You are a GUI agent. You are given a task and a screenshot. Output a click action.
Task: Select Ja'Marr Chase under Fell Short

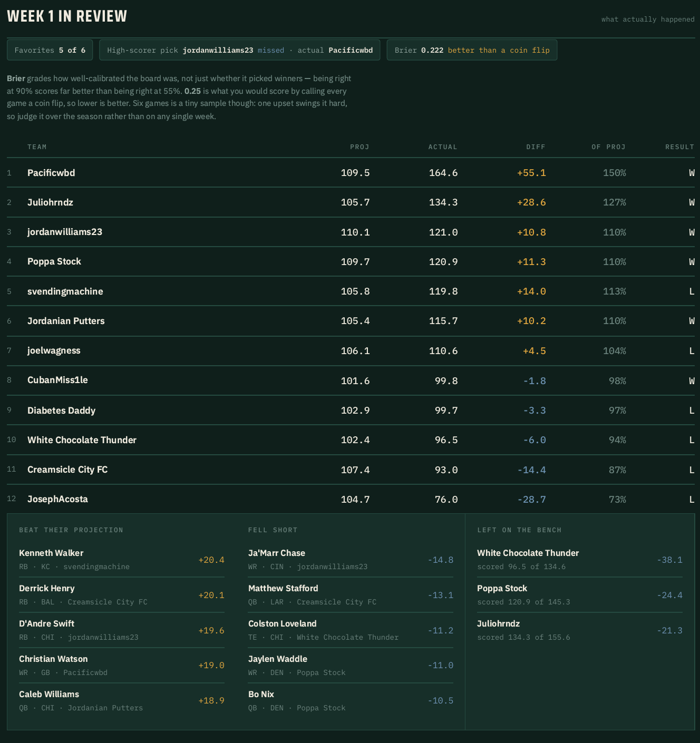pyautogui.click(x=351, y=560)
